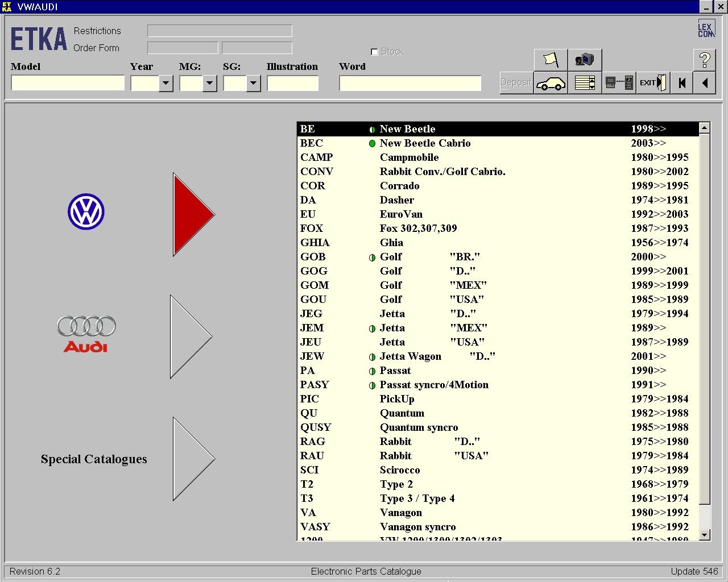
Task: Select the JEU Jetta "USA" row
Action: [x=498, y=342]
